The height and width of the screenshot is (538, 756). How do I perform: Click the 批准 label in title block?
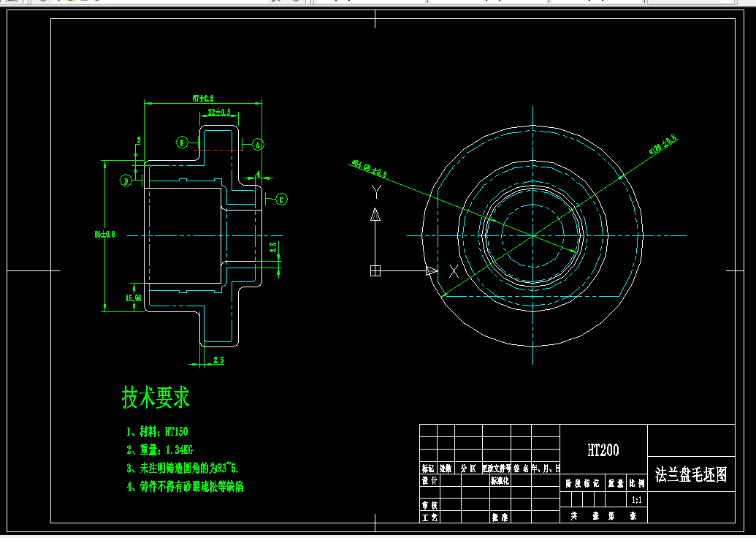[500, 518]
